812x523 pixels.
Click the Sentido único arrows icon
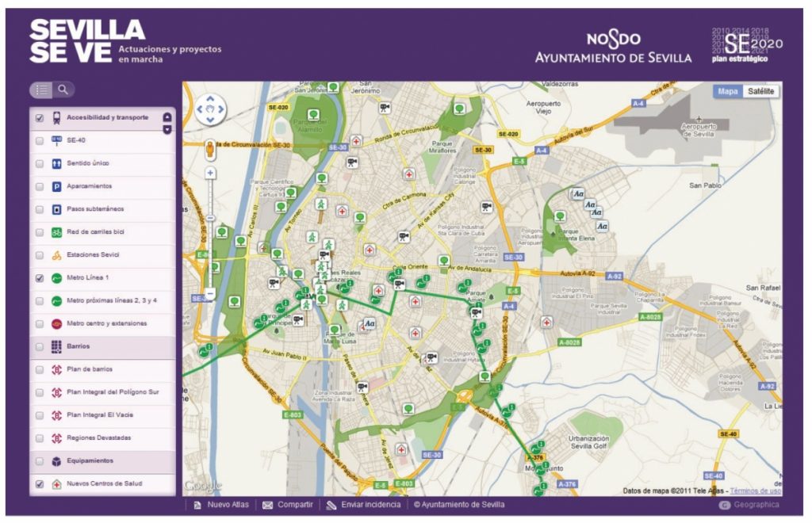coord(56,163)
